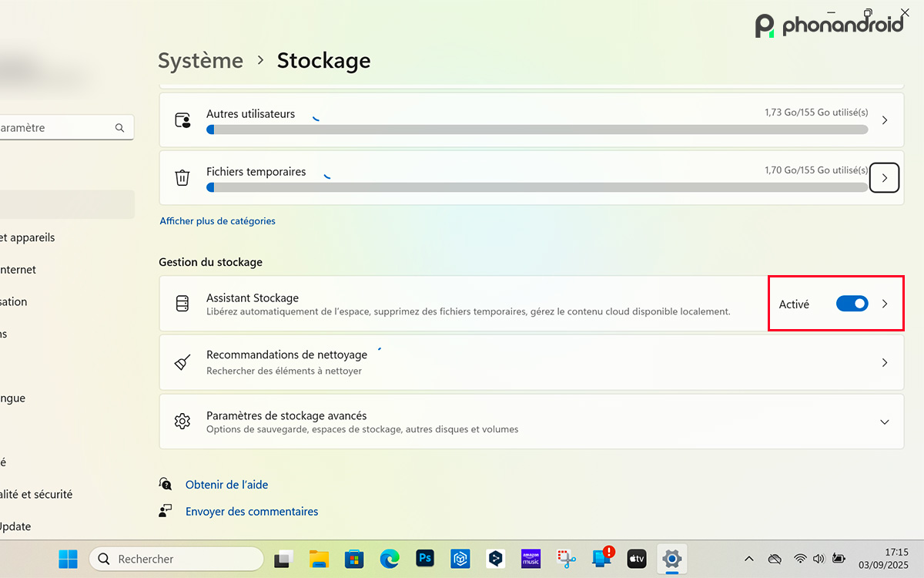Viewport: 924px width, 578px height.
Task: Click the Rechercher search field in taskbar
Action: (176, 558)
